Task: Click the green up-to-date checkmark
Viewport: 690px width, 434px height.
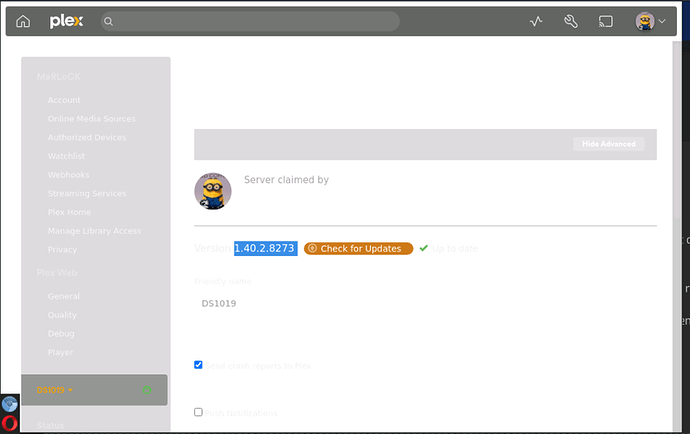Action: click(423, 248)
